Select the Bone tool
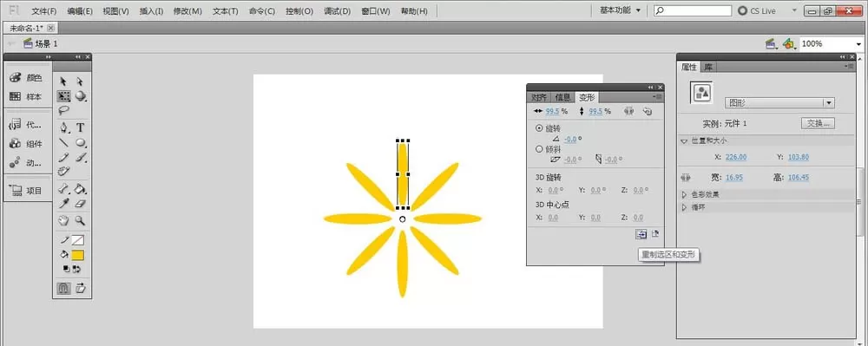The image size is (868, 346). pos(64,189)
